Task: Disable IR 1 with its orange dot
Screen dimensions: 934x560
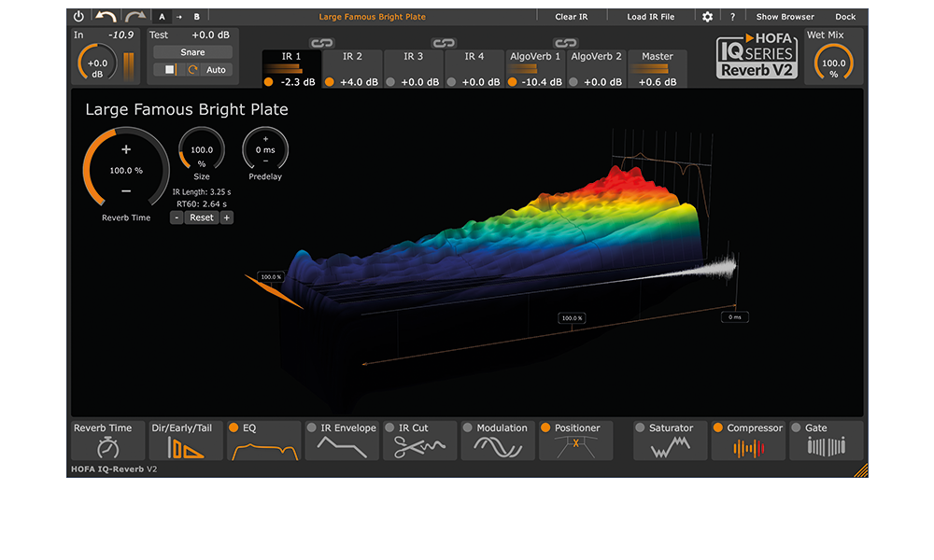Action: (x=269, y=82)
